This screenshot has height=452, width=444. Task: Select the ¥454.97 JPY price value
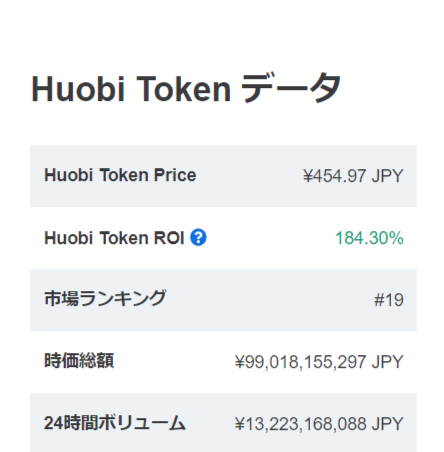coord(353,176)
